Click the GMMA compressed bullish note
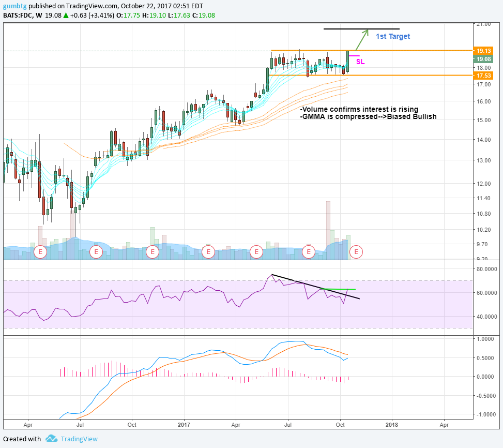The height and width of the screenshot is (448, 503). click(x=368, y=116)
